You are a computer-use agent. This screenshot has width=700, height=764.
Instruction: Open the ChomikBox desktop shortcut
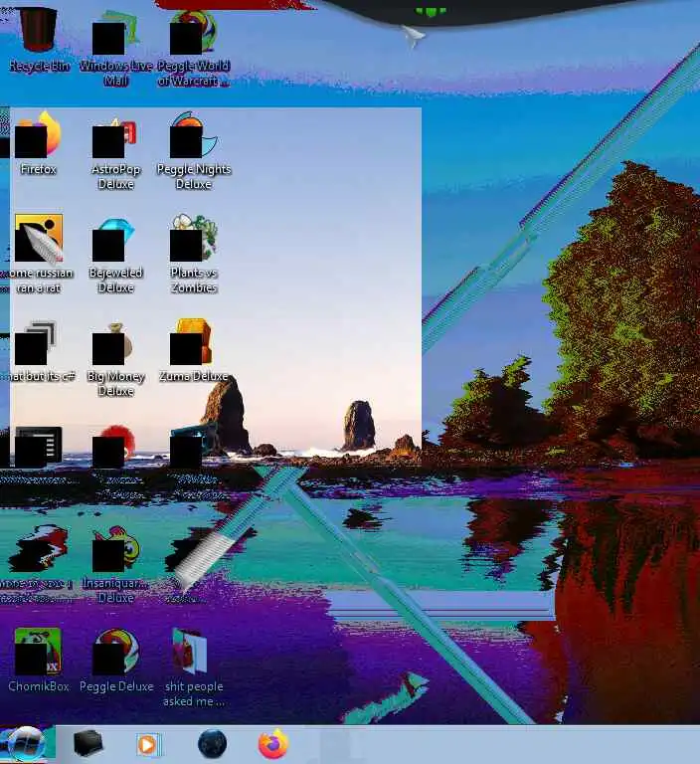[38, 652]
